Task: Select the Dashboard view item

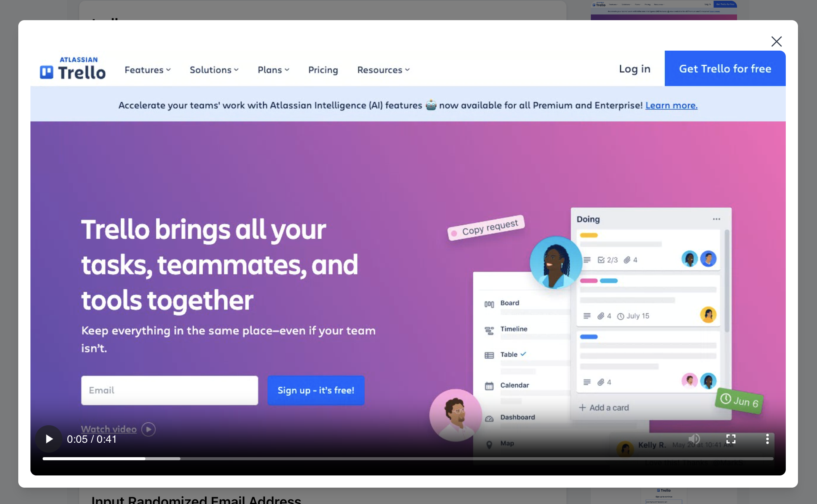Action: [x=517, y=417]
